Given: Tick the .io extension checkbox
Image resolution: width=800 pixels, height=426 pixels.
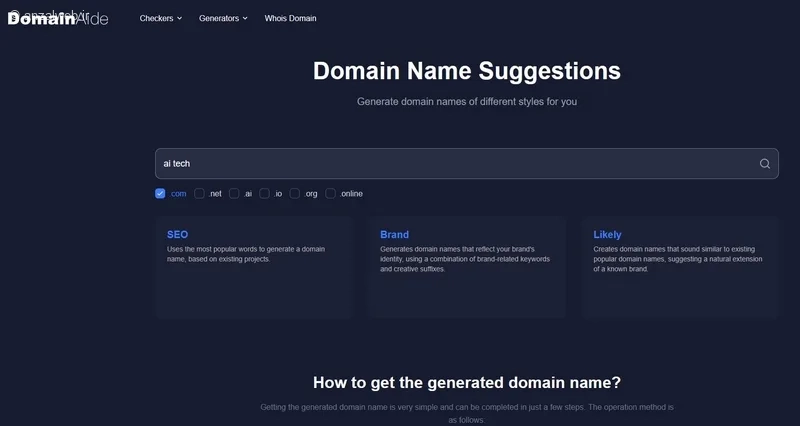Looking at the screenshot, I should (x=264, y=193).
